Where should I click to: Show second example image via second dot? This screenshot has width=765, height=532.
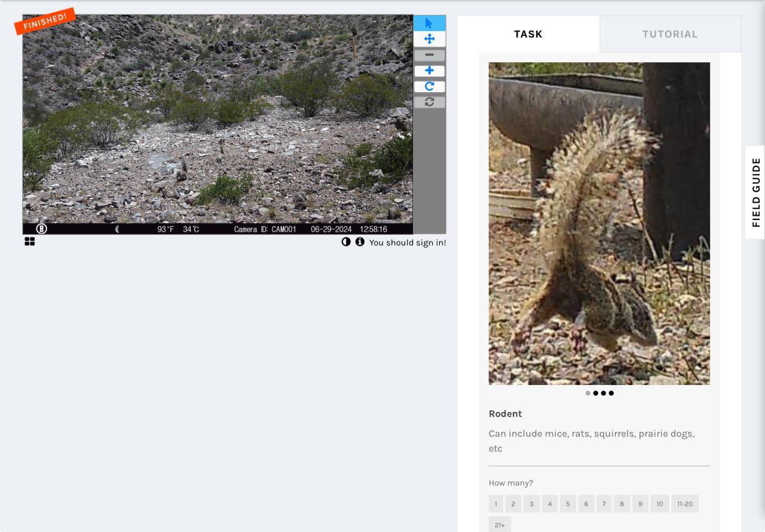[596, 393]
